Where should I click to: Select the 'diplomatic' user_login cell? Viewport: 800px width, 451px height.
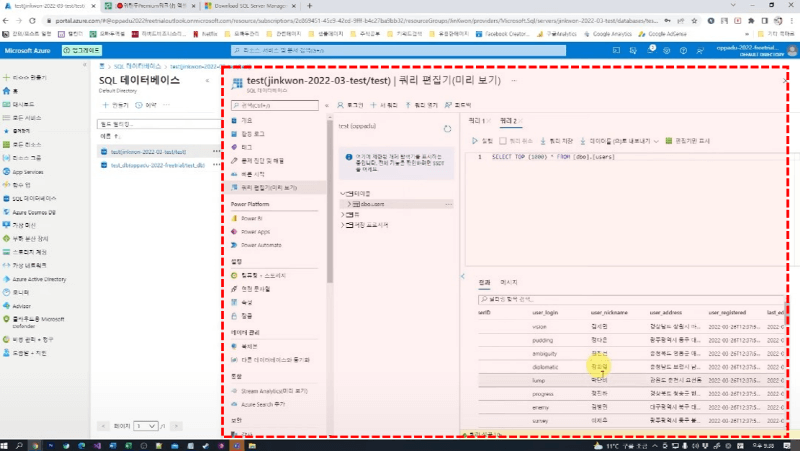(545, 367)
